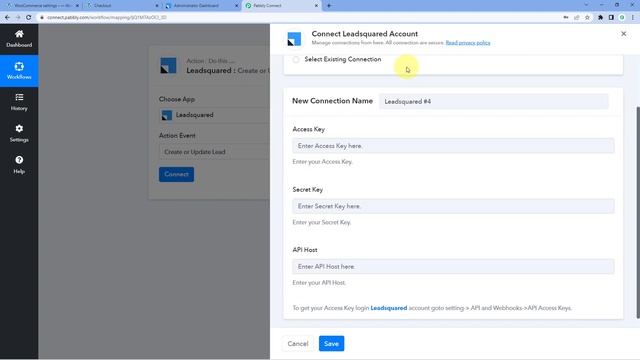Go back with browser back arrow
The height and width of the screenshot is (360, 640).
coord(7,18)
